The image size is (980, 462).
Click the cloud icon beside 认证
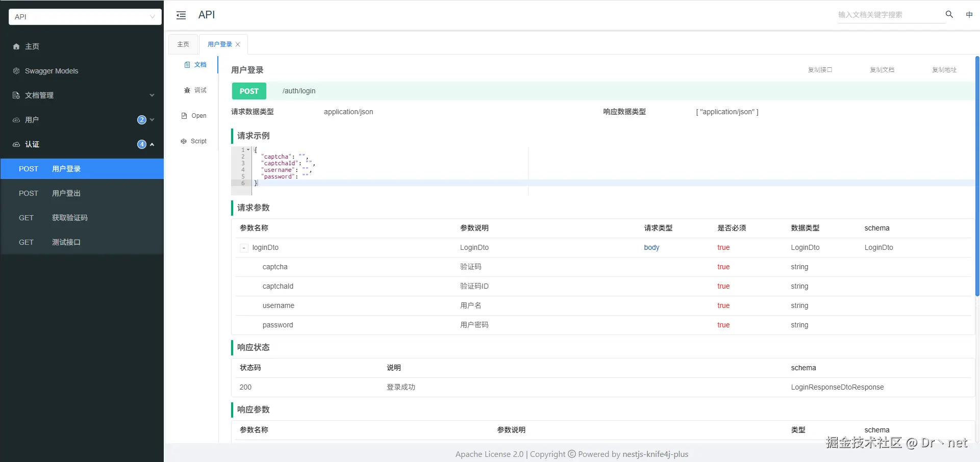[16, 144]
